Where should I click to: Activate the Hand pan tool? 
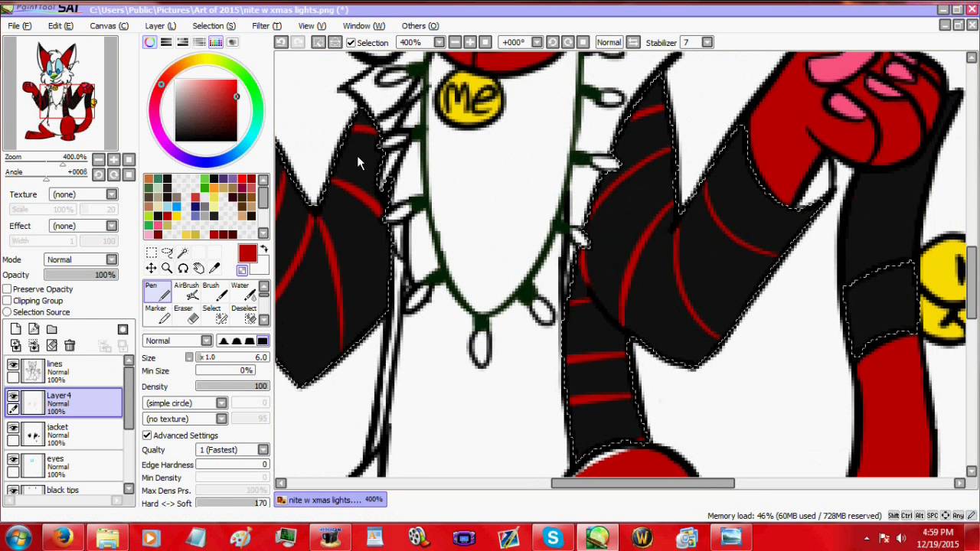tap(199, 268)
